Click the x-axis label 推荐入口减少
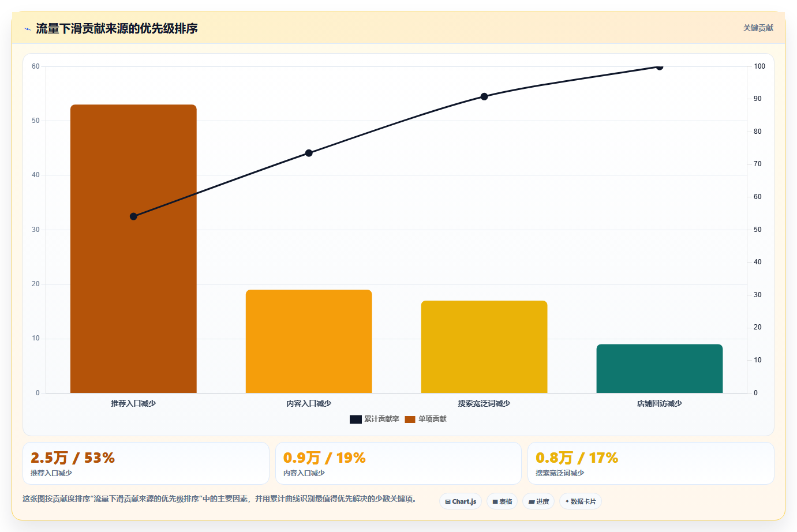 tap(133, 403)
